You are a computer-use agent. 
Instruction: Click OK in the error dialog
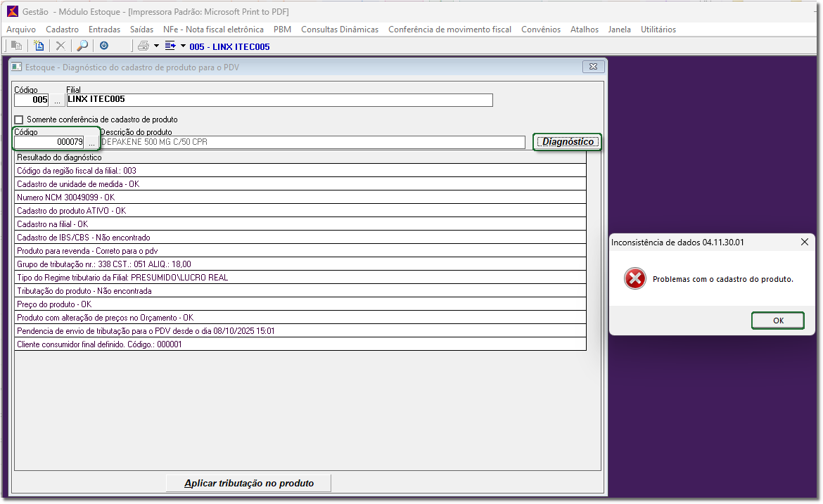[x=778, y=321]
